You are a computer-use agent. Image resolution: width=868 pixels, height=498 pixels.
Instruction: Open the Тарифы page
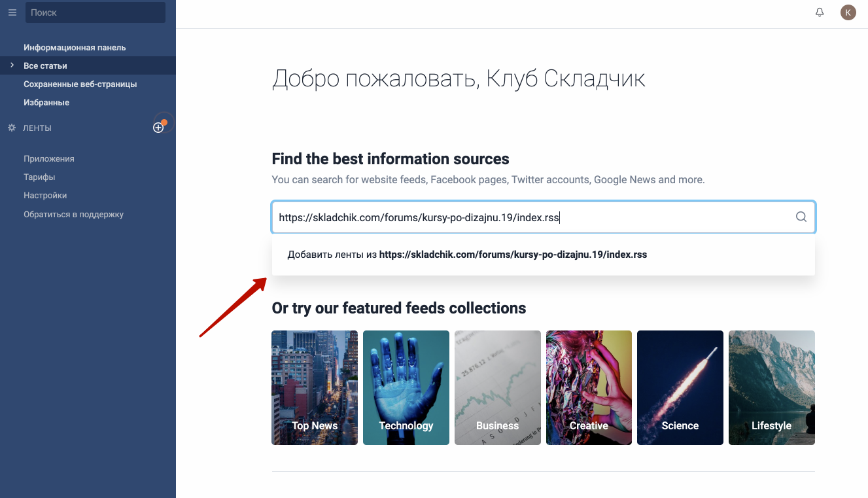click(39, 177)
